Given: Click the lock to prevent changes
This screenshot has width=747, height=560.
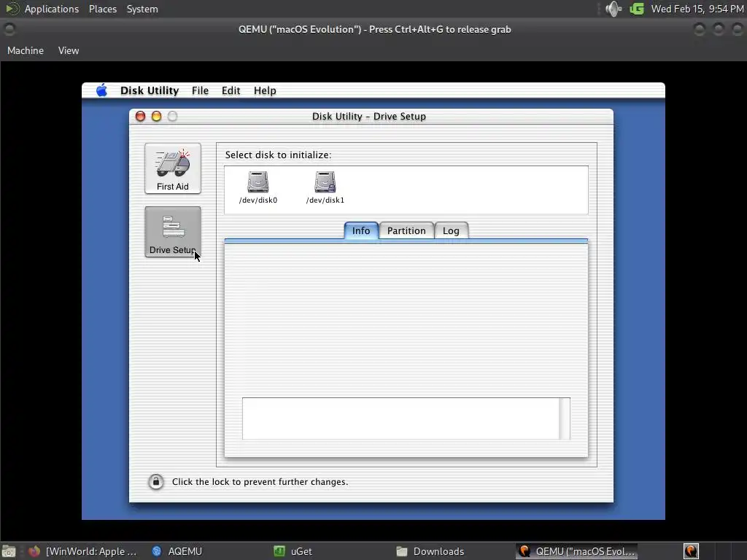Looking at the screenshot, I should [156, 481].
